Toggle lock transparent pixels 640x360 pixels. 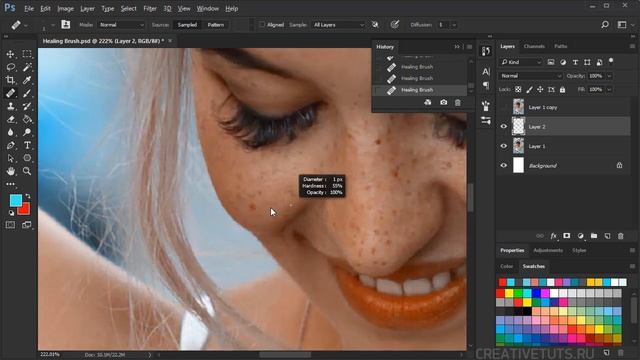[x=518, y=89]
